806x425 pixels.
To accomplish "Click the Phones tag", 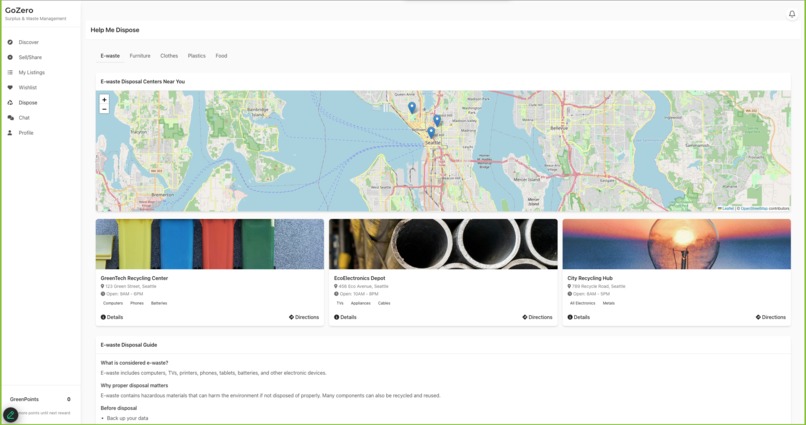I will coord(137,303).
